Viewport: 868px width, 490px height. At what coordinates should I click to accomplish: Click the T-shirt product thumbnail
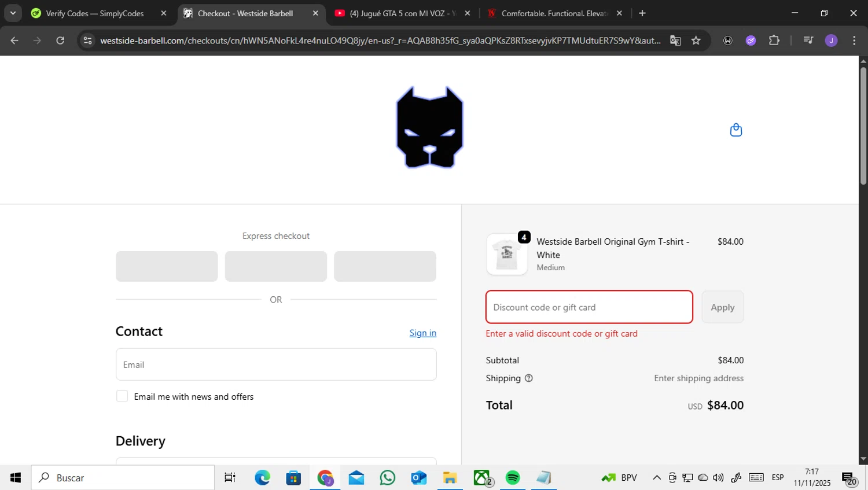pyautogui.click(x=507, y=254)
